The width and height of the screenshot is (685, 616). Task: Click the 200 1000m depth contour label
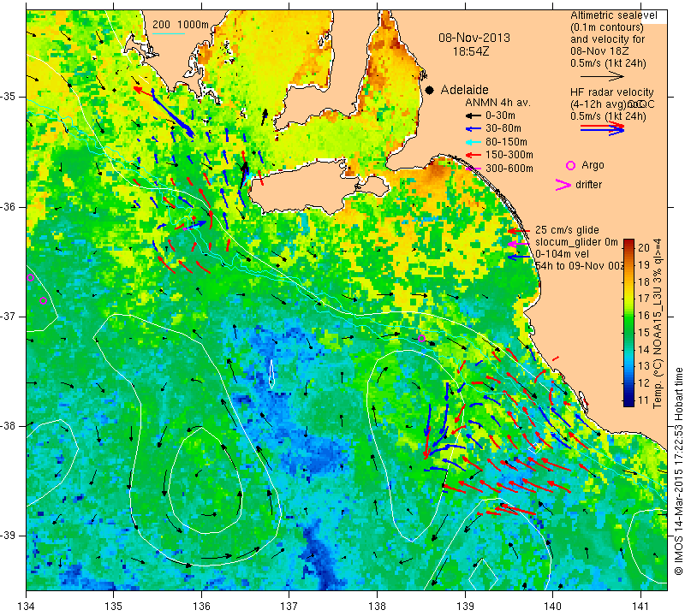[181, 25]
